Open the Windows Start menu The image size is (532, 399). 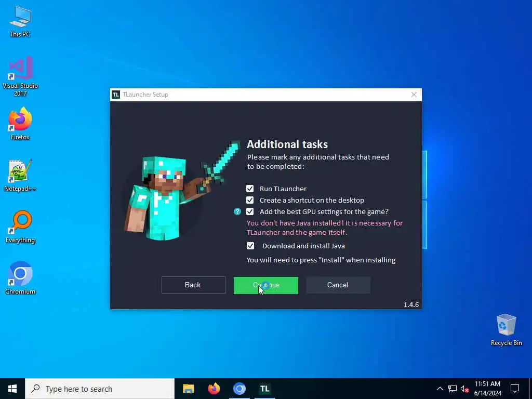tap(12, 389)
